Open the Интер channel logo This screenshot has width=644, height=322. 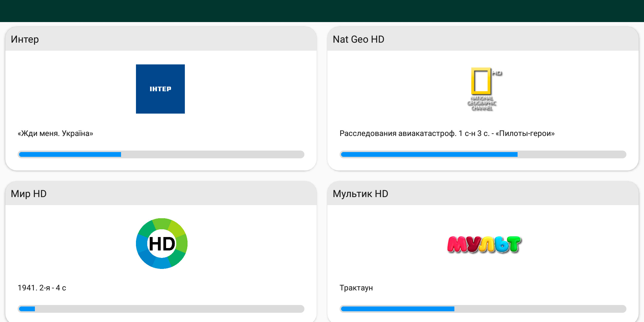click(160, 89)
